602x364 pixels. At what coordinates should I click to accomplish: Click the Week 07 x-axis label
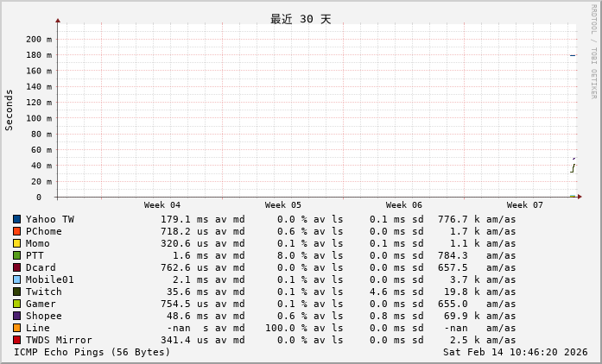[524, 205]
